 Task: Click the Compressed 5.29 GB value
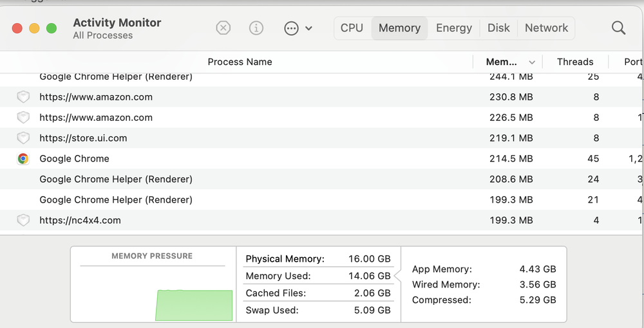pos(538,300)
